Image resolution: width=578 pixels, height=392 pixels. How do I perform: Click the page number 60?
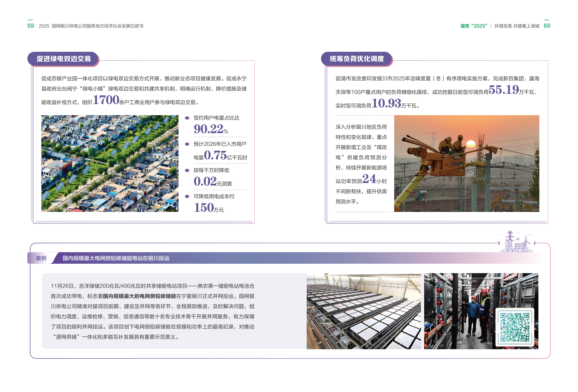[547, 26]
